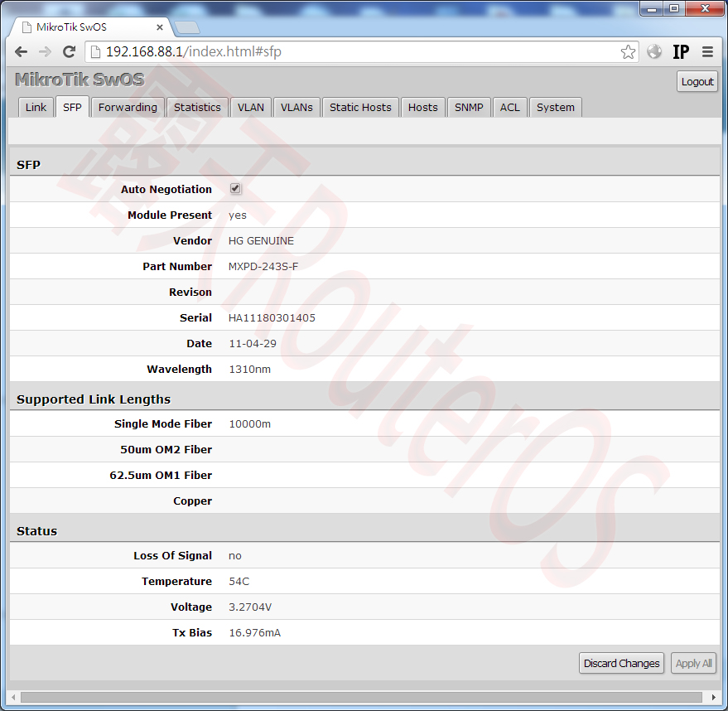This screenshot has width=728, height=711.
Task: Open the SNMP tab
Action: pos(469,107)
